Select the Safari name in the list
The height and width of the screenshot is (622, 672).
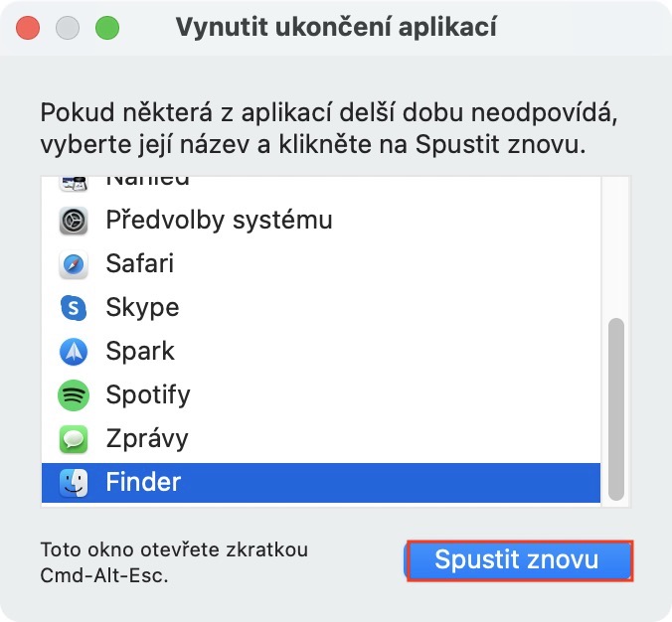pyautogui.click(x=140, y=263)
